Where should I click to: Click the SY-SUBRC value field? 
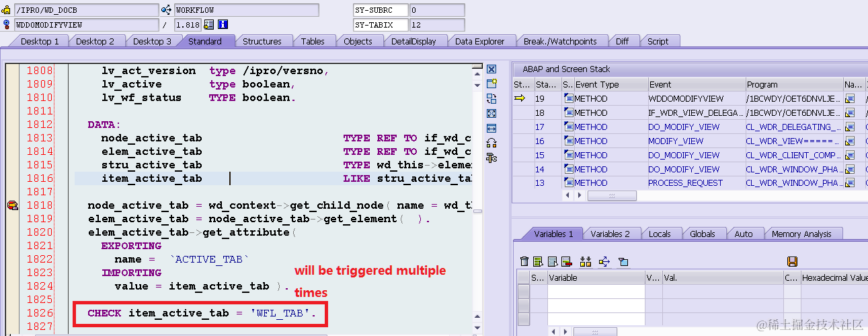click(x=437, y=10)
